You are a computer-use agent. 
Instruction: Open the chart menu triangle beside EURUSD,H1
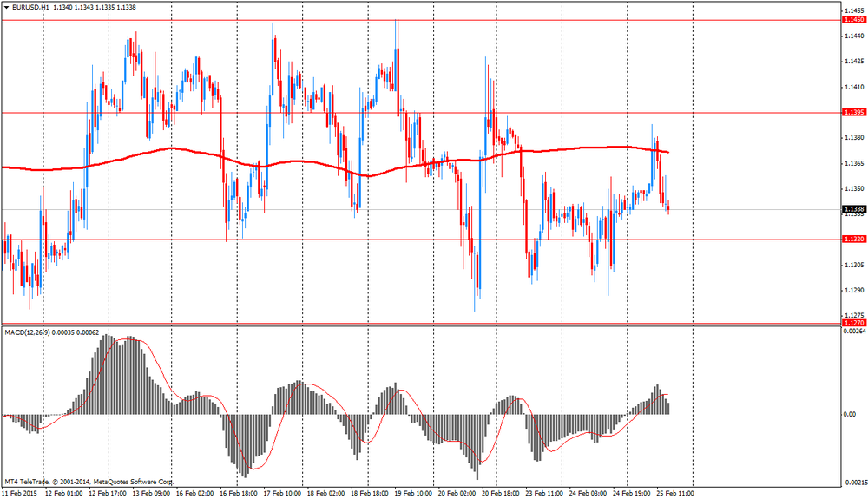tap(7, 7)
